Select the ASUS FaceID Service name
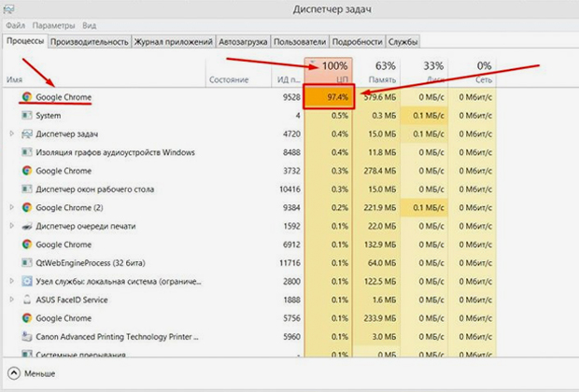Screen dimensions: 579x392 [x=72, y=300]
